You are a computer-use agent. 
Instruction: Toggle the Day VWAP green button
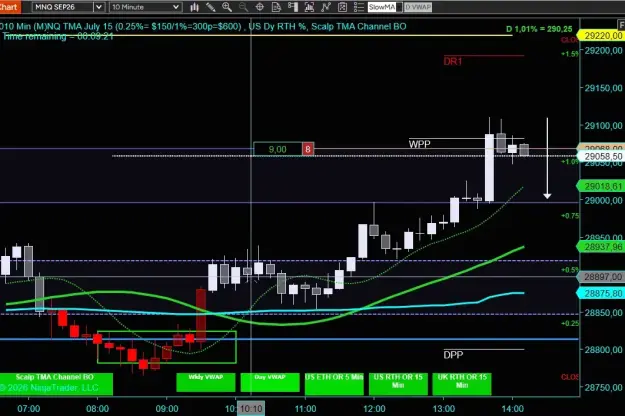click(x=270, y=382)
